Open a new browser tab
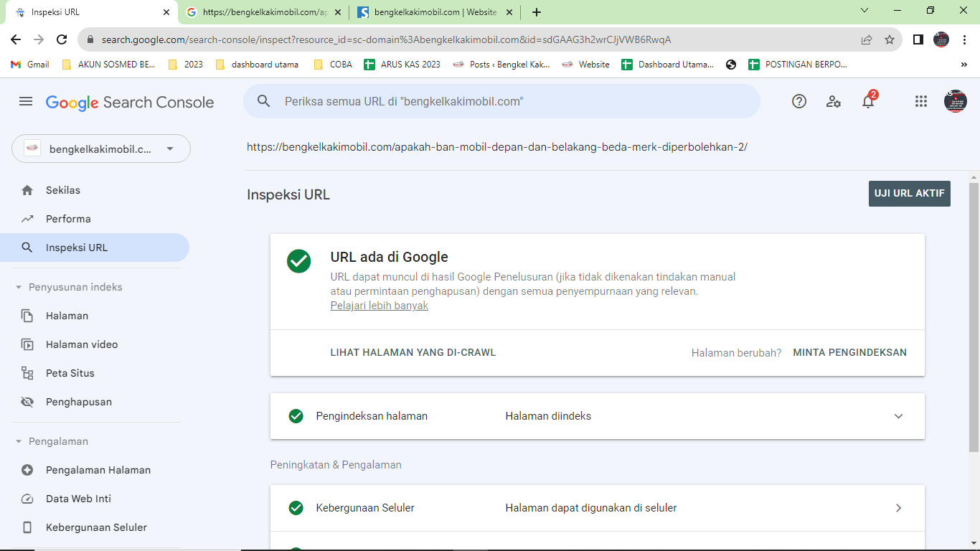980x551 pixels. [x=537, y=12]
